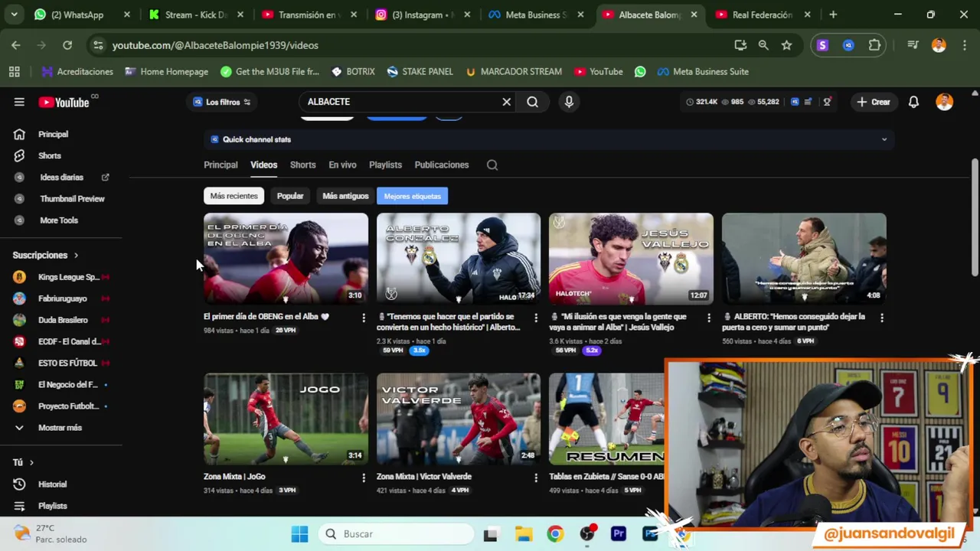Open the YouTube hamburger guide menu
The height and width of the screenshot is (551, 980).
point(19,102)
